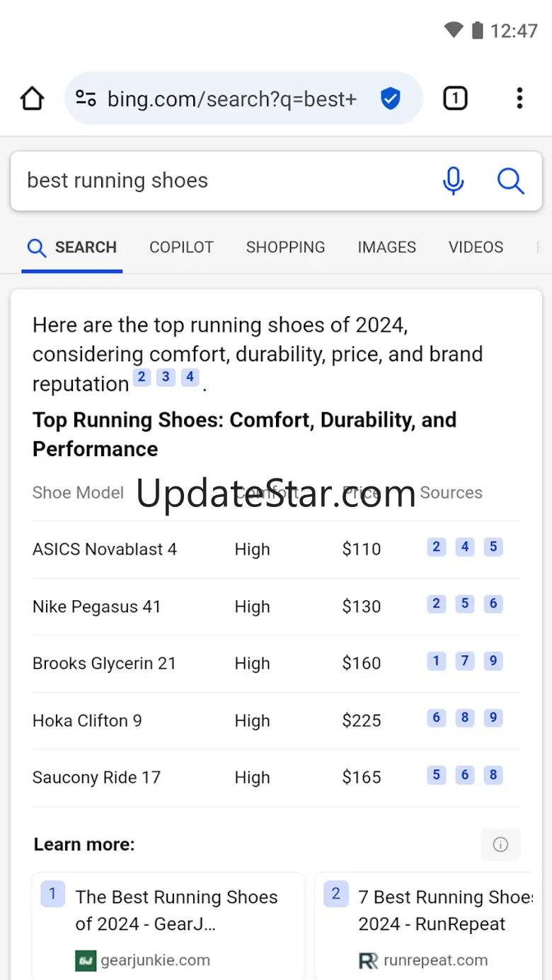The width and height of the screenshot is (552, 980).
Task: Click source 7 in Brooks Glycerin 21 row
Action: point(465,661)
